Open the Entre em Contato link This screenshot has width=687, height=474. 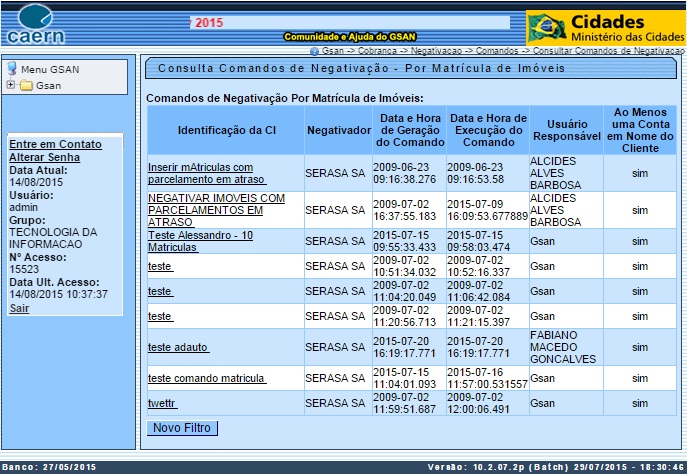55,144
